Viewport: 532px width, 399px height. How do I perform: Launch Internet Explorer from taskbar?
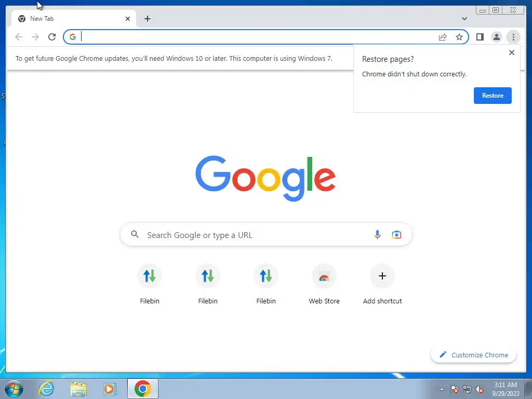(46, 389)
